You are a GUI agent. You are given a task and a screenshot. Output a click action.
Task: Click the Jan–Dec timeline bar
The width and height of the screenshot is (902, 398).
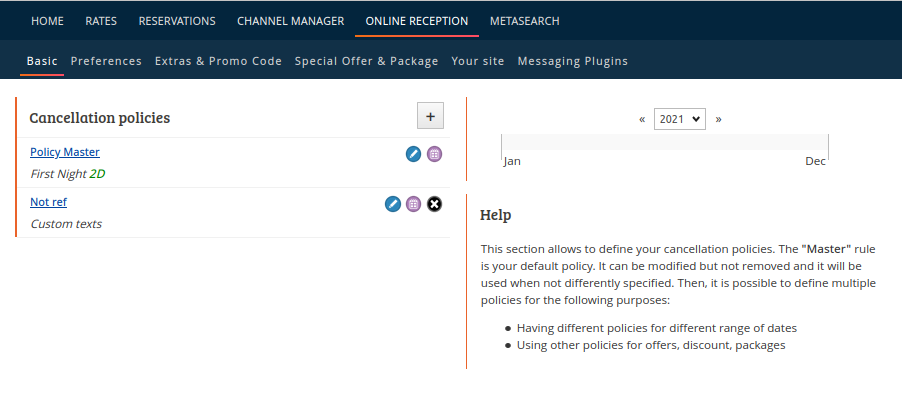point(664,142)
